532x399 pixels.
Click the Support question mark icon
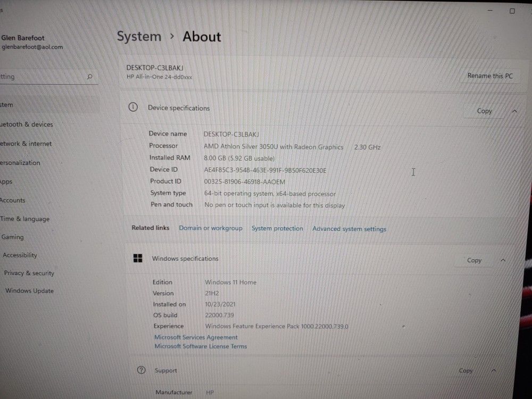tap(141, 370)
